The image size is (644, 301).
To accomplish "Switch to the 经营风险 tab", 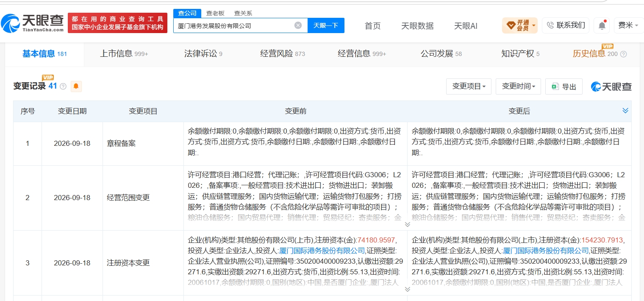I will tap(282, 54).
